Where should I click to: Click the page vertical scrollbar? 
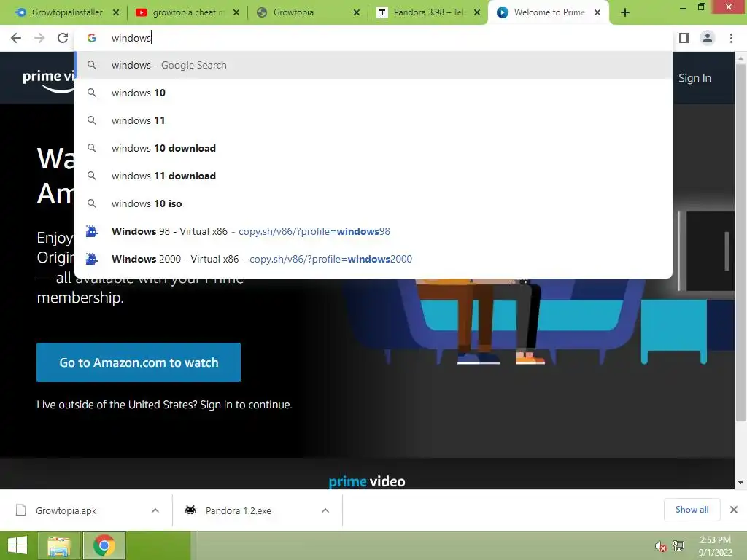pyautogui.click(x=740, y=243)
